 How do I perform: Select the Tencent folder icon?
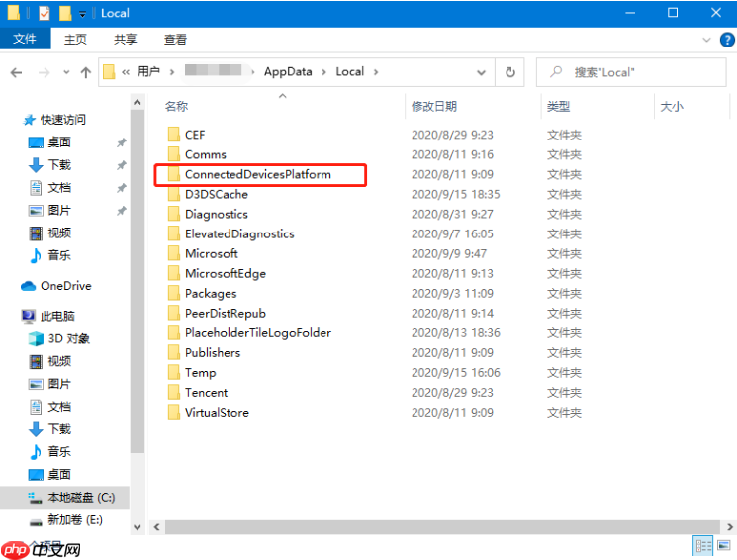pyautogui.click(x=174, y=392)
